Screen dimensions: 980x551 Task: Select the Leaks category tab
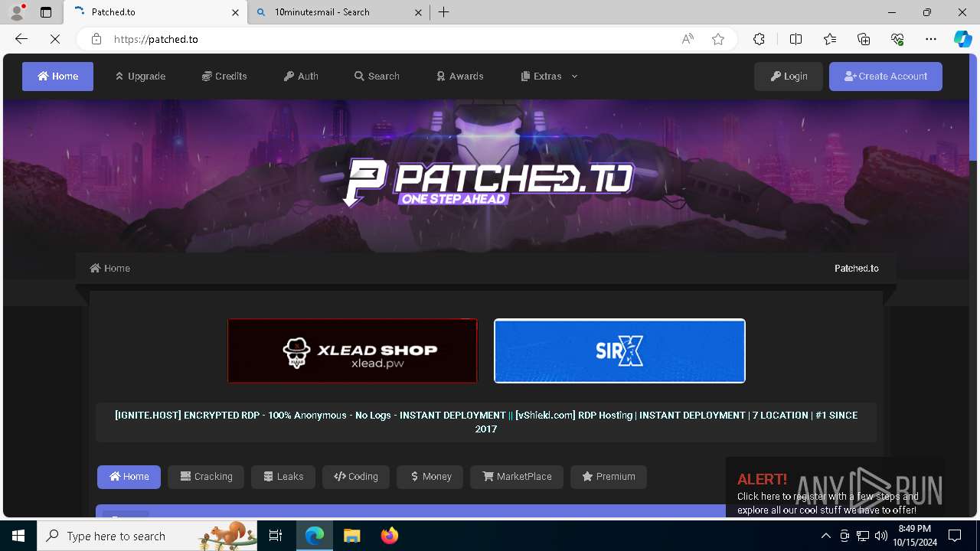[283, 477]
